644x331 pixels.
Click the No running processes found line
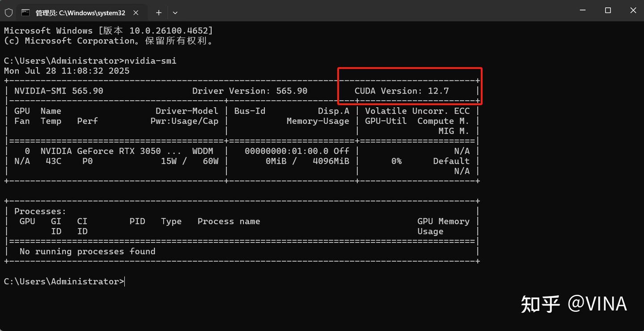(87, 251)
